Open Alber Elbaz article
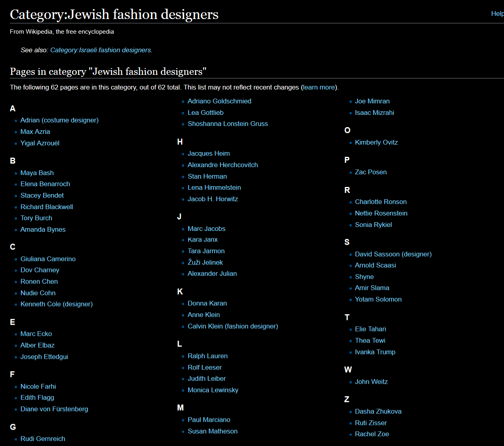Screen dimensions: 504x446 (x=38, y=345)
